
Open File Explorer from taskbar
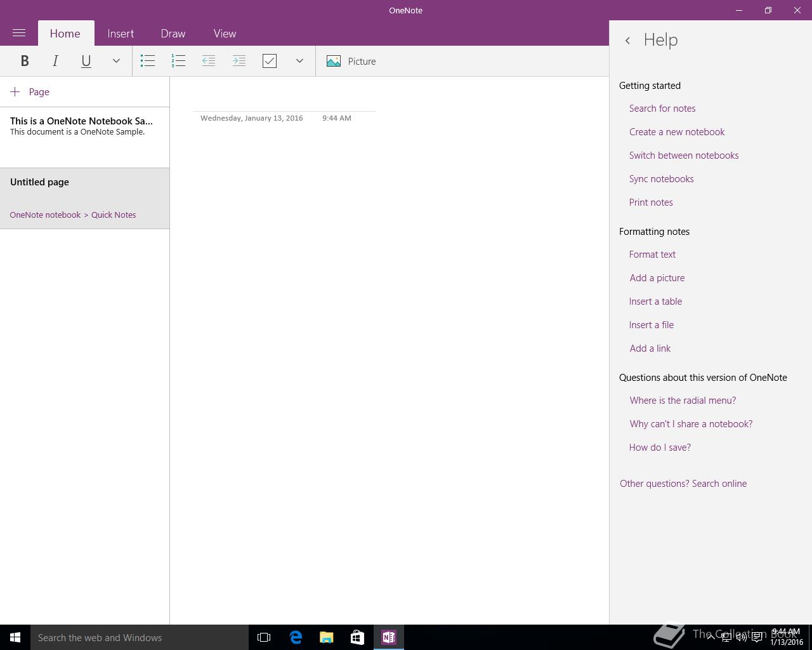pos(327,637)
